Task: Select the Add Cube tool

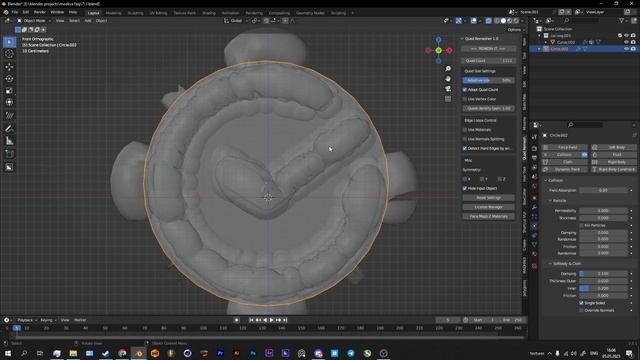Action: point(9,154)
